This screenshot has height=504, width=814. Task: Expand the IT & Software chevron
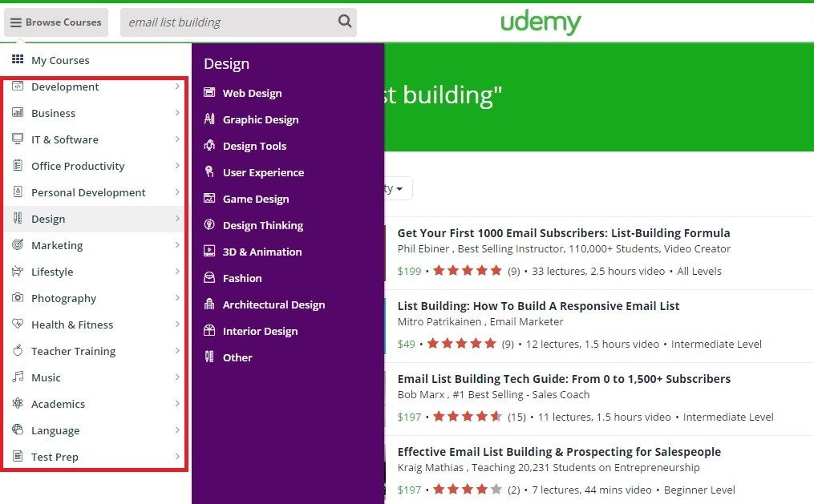coord(177,139)
